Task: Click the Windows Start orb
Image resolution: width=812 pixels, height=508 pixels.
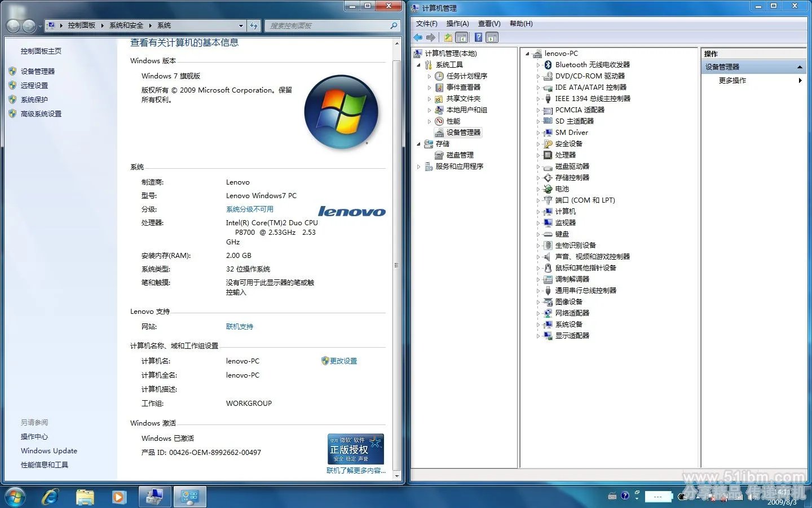Action: pyautogui.click(x=15, y=497)
